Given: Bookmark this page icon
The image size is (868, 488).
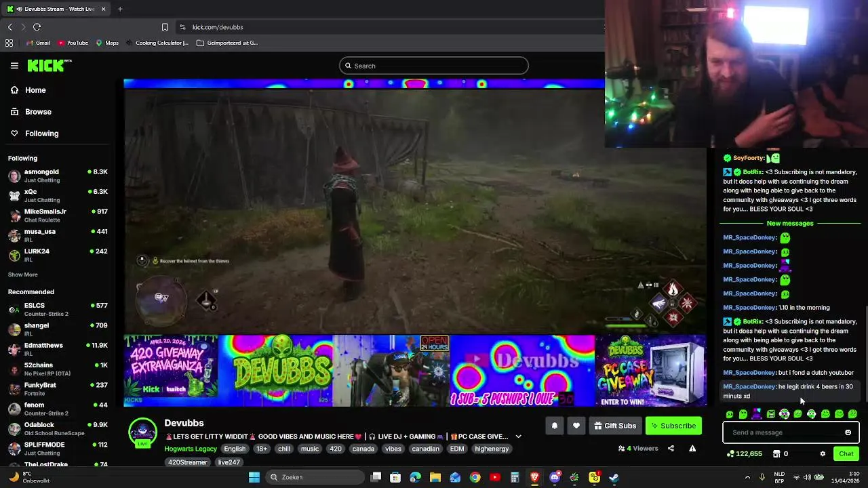Looking at the screenshot, I should [x=165, y=27].
